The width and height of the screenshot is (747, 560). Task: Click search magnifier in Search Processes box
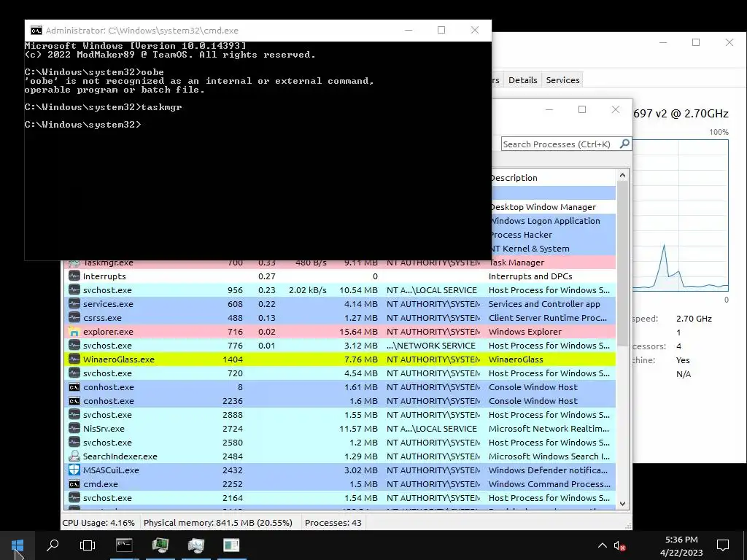click(x=624, y=144)
